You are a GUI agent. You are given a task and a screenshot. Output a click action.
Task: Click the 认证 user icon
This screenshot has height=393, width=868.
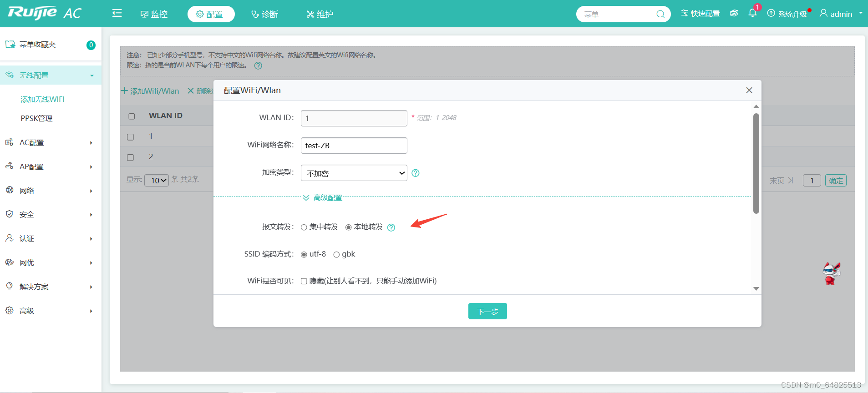[10, 238]
